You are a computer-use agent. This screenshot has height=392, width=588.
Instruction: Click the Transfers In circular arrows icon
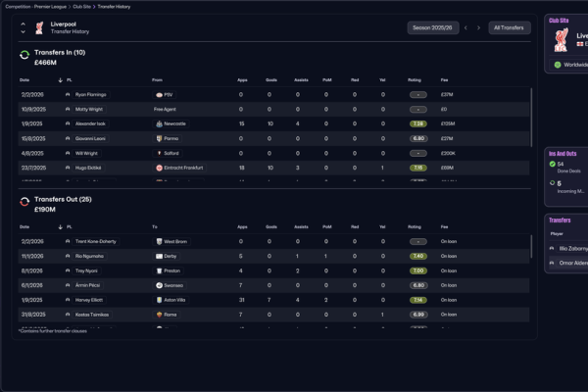pos(24,56)
